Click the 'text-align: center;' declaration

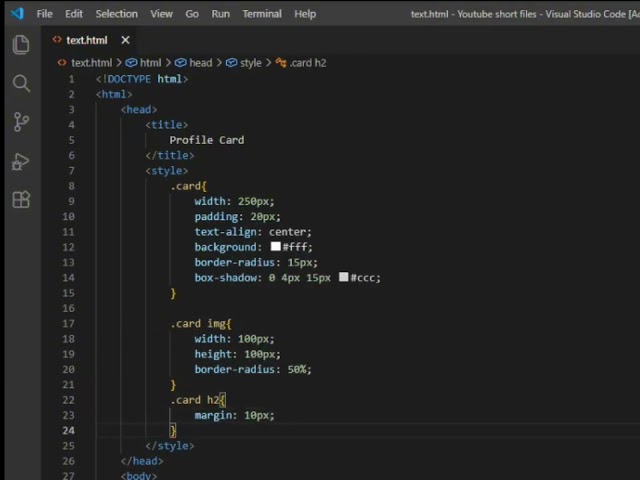[253, 232]
